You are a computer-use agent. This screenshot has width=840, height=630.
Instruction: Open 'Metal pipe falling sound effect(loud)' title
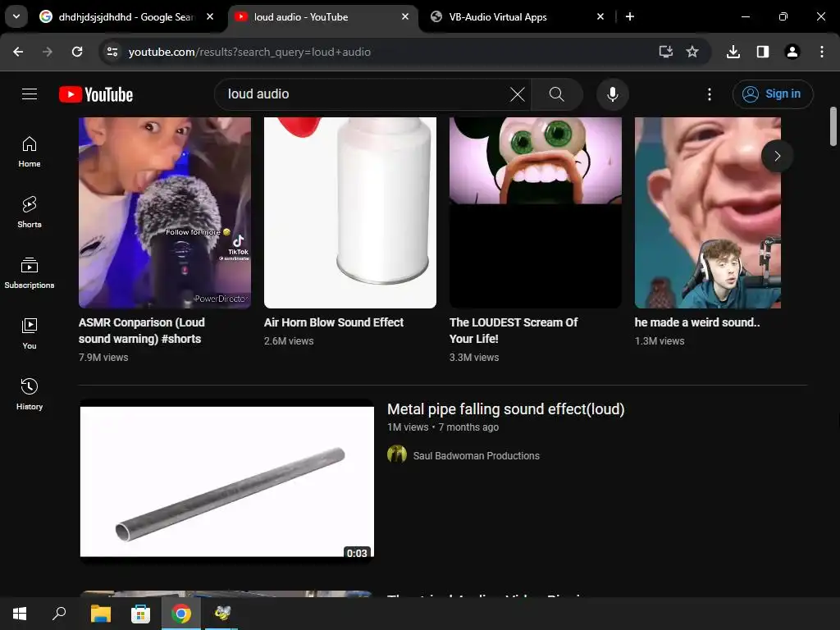505,409
